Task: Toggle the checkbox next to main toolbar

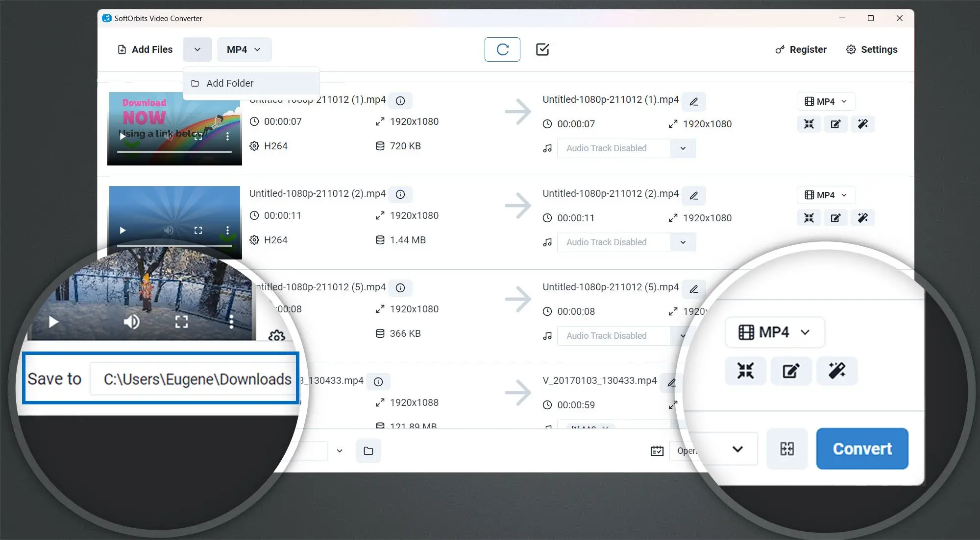Action: pyautogui.click(x=542, y=49)
